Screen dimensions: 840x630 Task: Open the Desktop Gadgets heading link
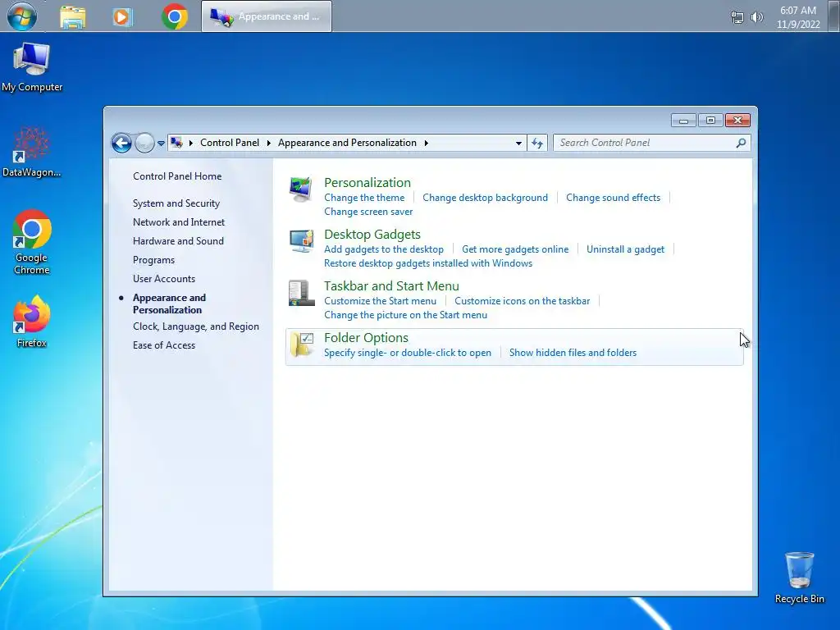click(x=372, y=235)
